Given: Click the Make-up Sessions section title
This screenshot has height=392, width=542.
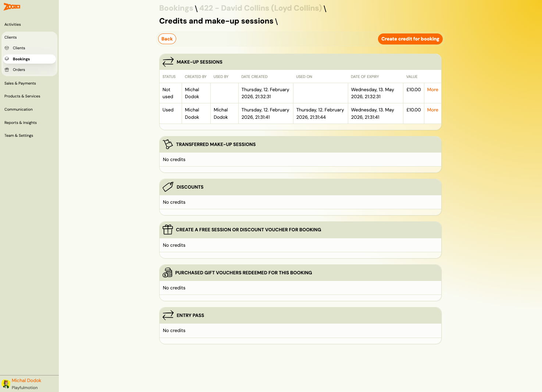Looking at the screenshot, I should (199, 62).
